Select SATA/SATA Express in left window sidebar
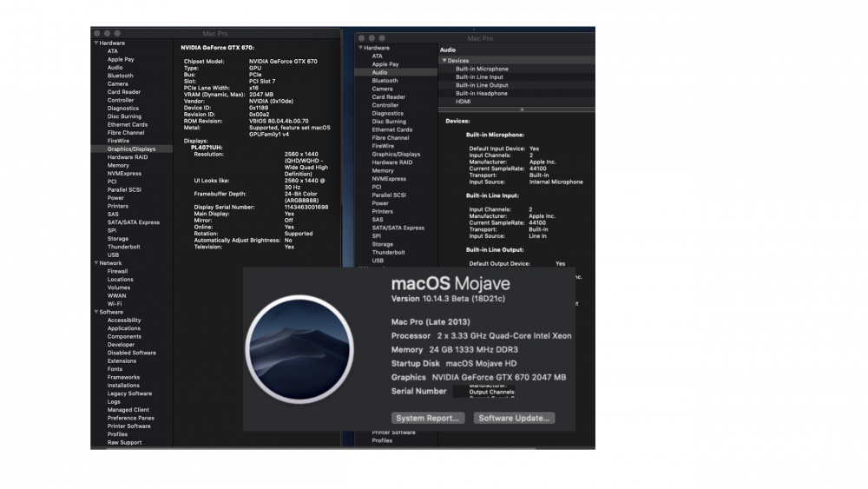 (x=134, y=222)
